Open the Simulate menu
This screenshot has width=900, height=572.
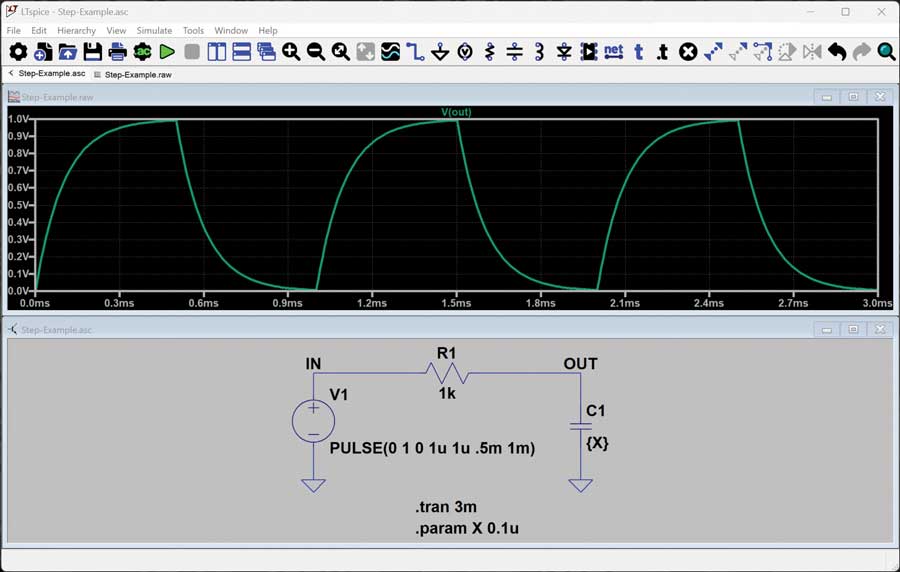coord(154,31)
